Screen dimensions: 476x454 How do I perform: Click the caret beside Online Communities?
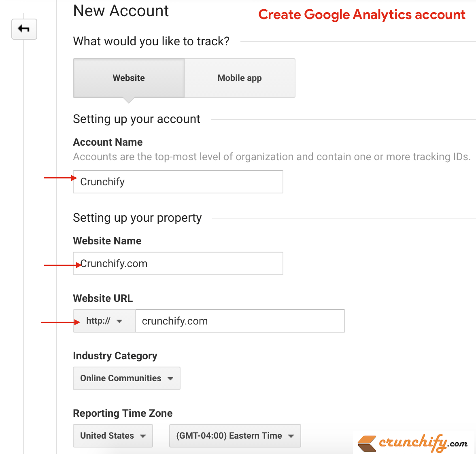pyautogui.click(x=170, y=378)
